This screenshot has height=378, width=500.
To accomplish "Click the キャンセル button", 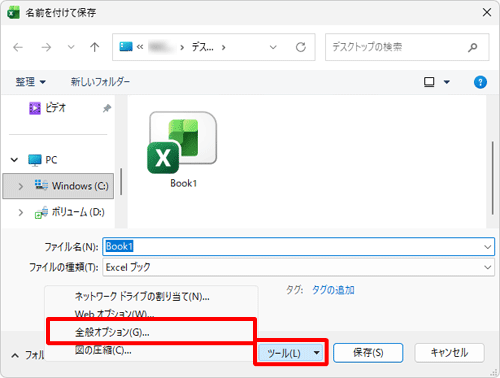I will (449, 353).
